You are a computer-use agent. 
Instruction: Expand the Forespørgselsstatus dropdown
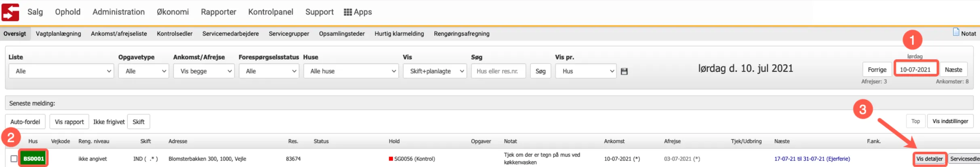tap(269, 71)
